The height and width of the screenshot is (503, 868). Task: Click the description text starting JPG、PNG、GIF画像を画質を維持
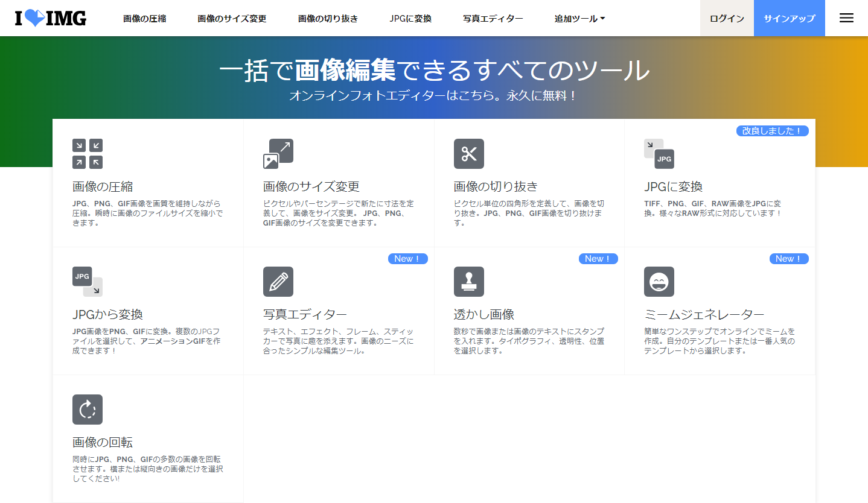(148, 214)
